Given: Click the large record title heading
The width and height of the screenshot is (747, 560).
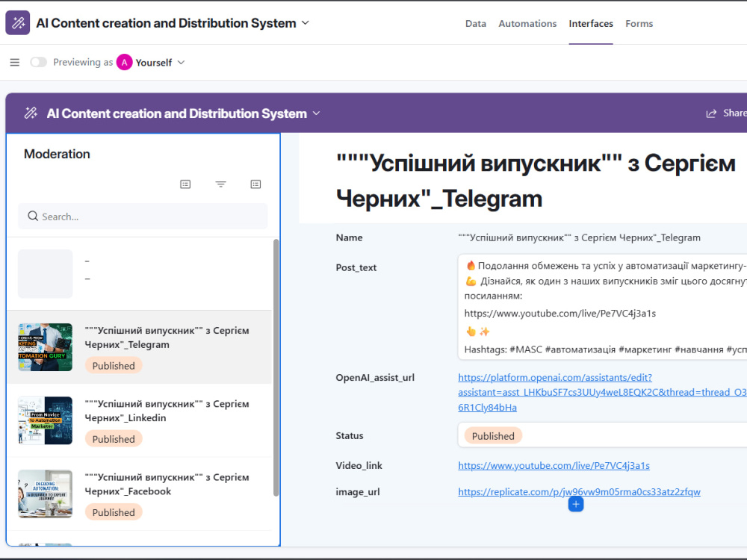Looking at the screenshot, I should [536, 181].
